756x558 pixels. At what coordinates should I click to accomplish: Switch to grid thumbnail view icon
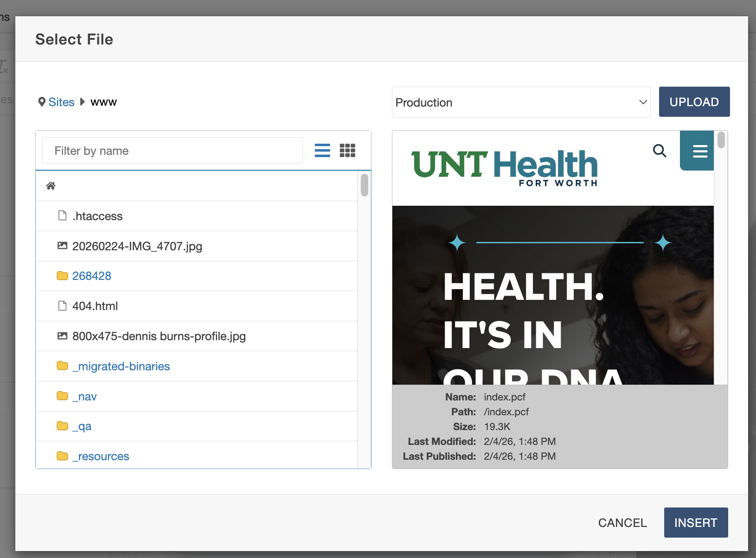click(x=347, y=151)
